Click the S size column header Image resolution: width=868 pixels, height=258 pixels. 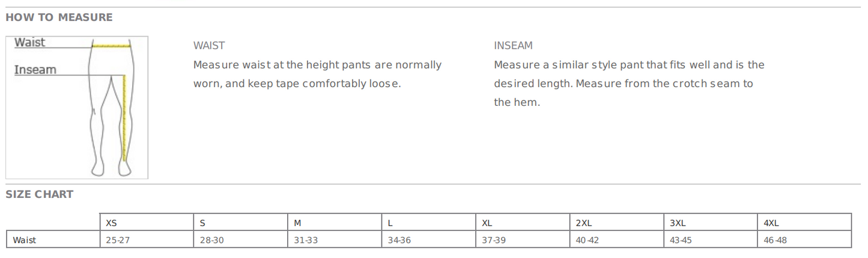202,223
